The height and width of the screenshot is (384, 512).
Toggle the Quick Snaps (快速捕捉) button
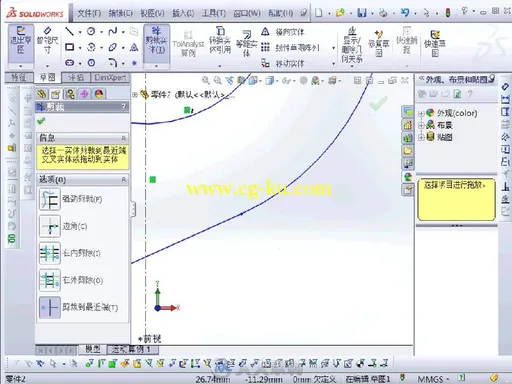click(406, 42)
